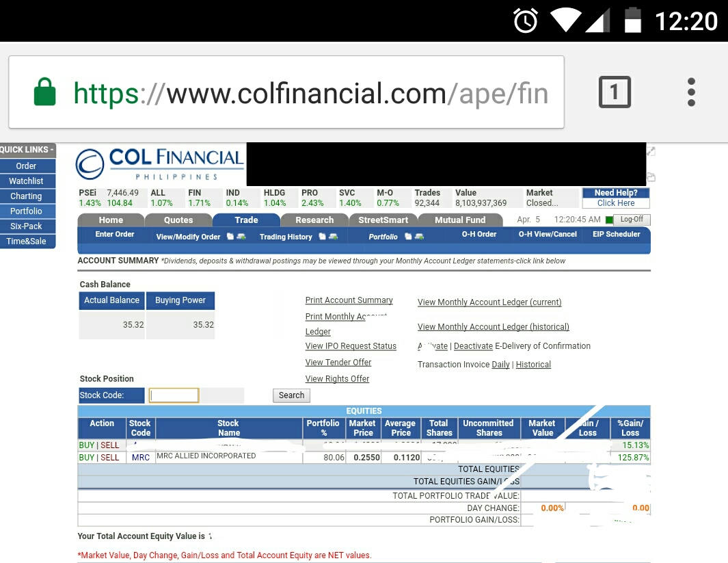
Task: Click Enter Order in the submenu
Action: 115,234
